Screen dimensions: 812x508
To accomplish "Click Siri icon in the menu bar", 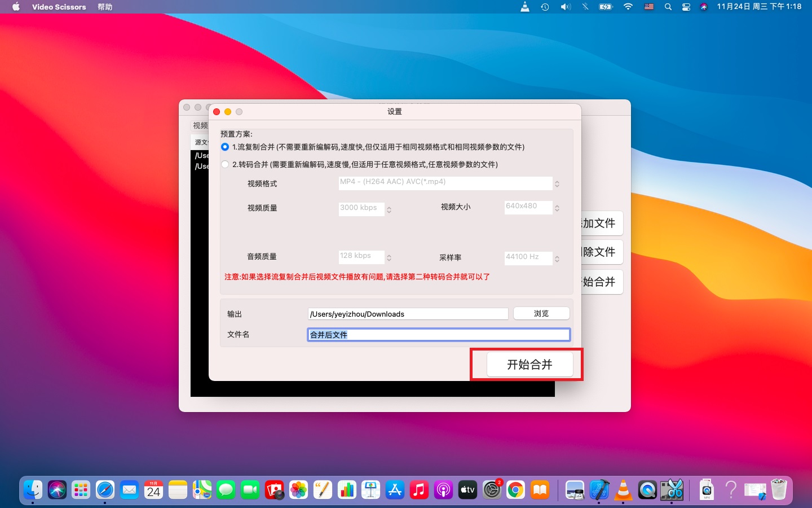I will 704,7.
